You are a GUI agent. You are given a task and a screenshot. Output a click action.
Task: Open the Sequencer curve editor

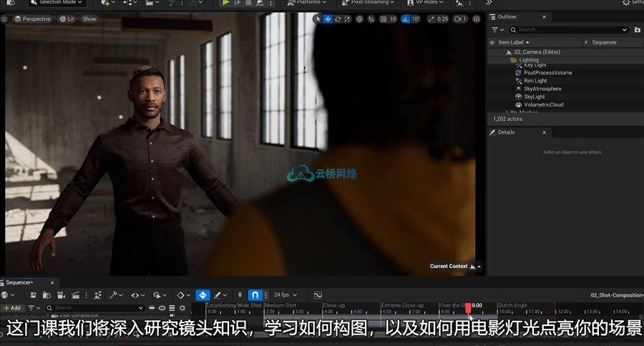[318, 295]
